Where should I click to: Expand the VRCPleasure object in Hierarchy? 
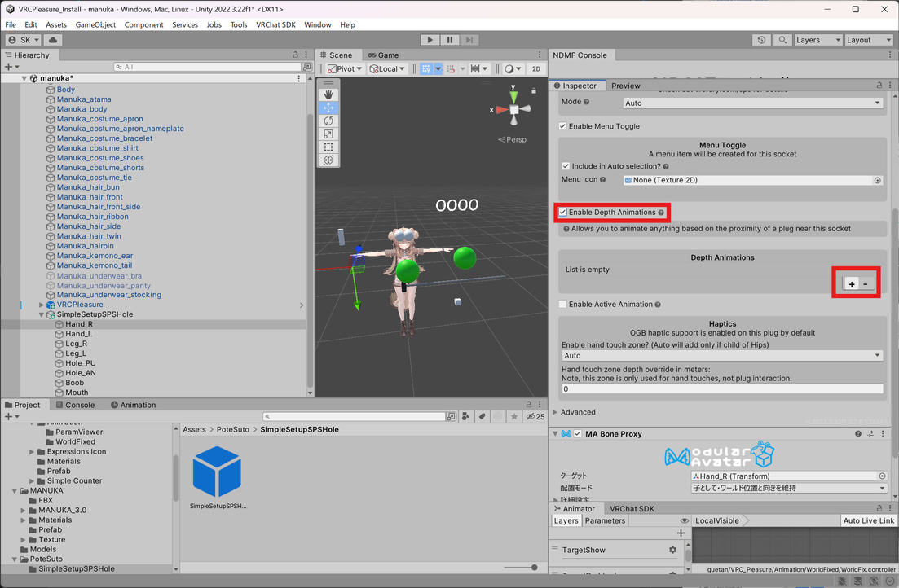[42, 305]
